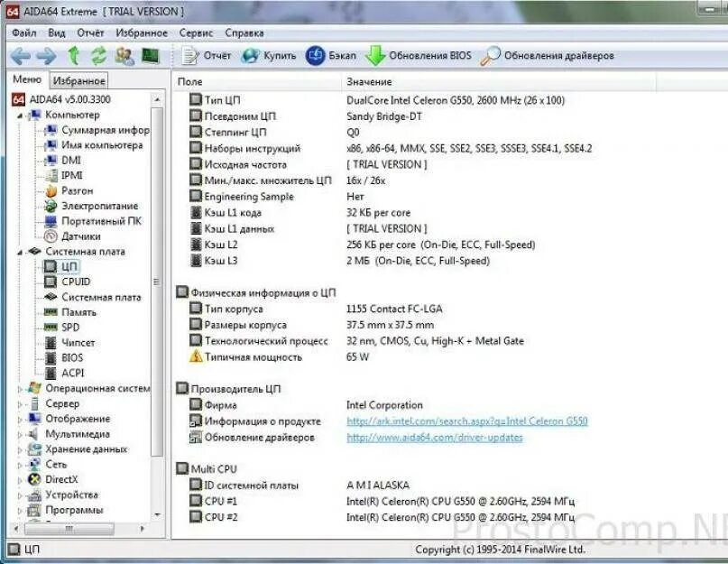Open the Вид menu
728x564 pixels.
57,33
